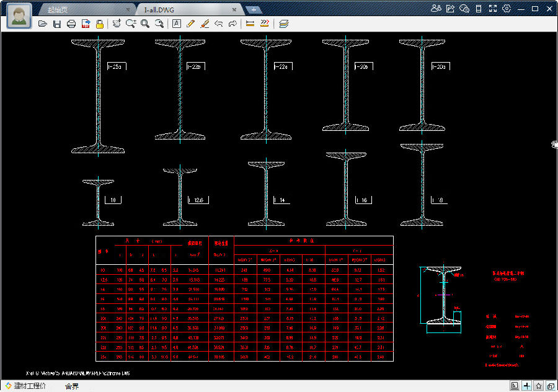Print the drawing using the printer icon

(71, 24)
